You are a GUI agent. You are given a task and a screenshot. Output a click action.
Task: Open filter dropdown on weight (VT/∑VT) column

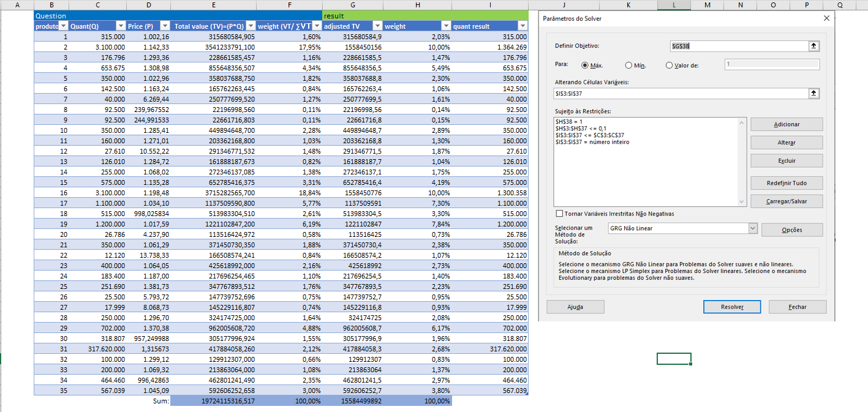[x=316, y=26]
